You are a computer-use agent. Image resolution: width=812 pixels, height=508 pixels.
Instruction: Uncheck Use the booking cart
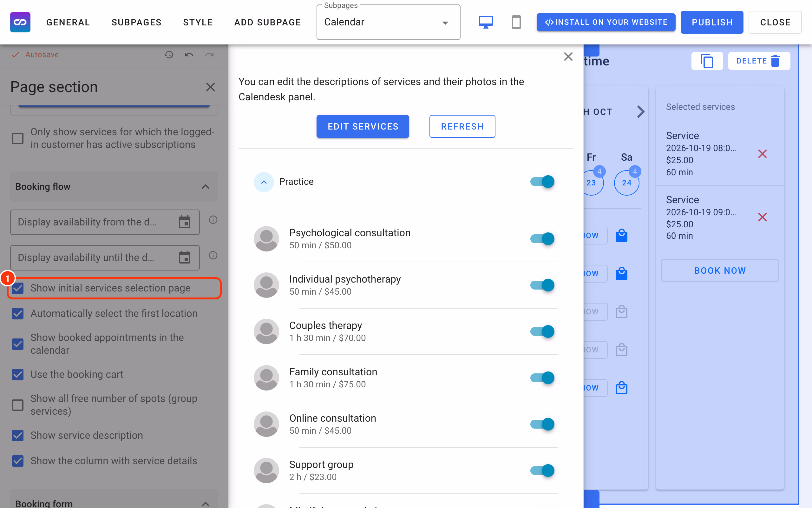tap(18, 375)
